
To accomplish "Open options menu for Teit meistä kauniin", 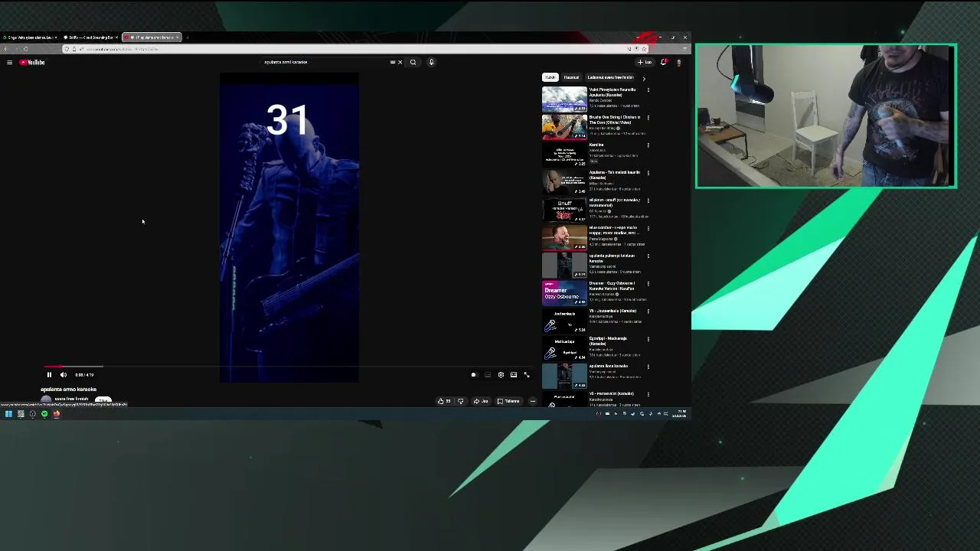I will pyautogui.click(x=648, y=173).
